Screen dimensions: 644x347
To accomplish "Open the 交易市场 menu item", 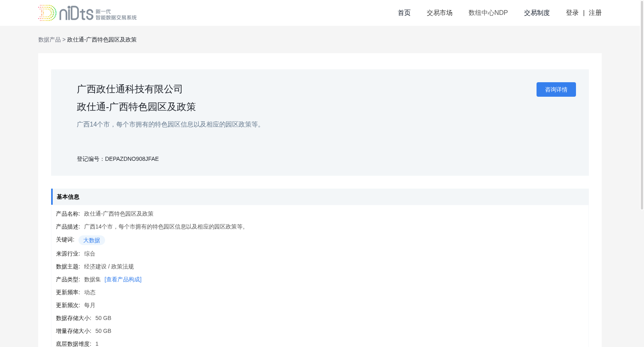I will 440,13.
